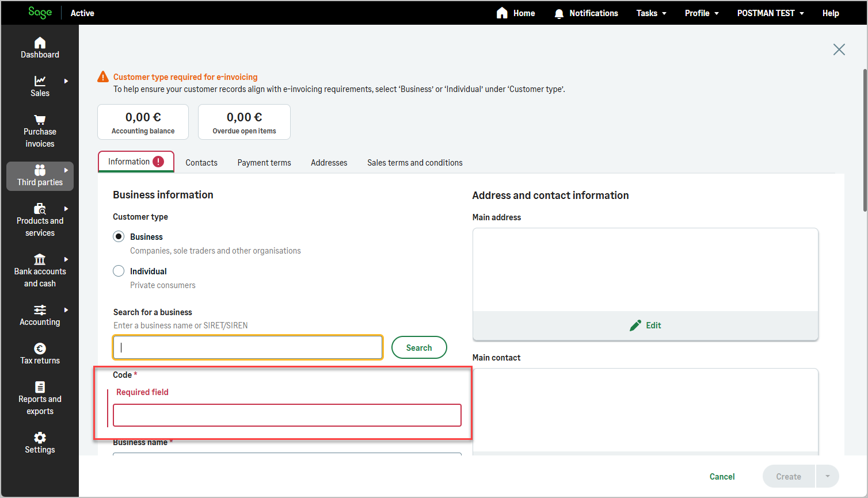The height and width of the screenshot is (498, 868).
Task: Open the Purchase invoices cart icon
Action: coord(40,120)
